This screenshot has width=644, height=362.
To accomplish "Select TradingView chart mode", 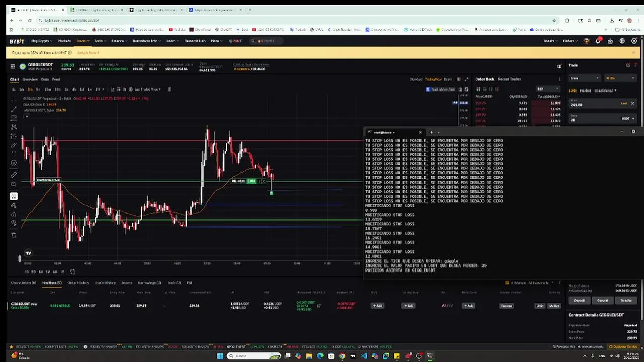I will tap(433, 79).
